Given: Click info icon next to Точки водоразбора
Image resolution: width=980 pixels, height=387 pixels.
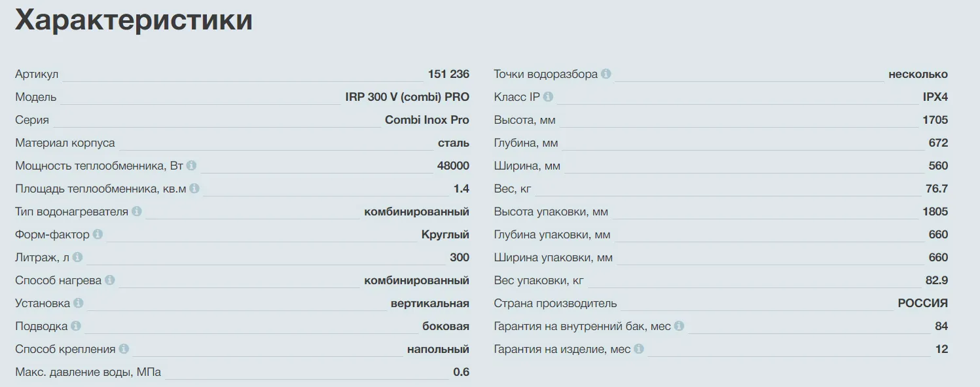Looking at the screenshot, I should point(606,74).
